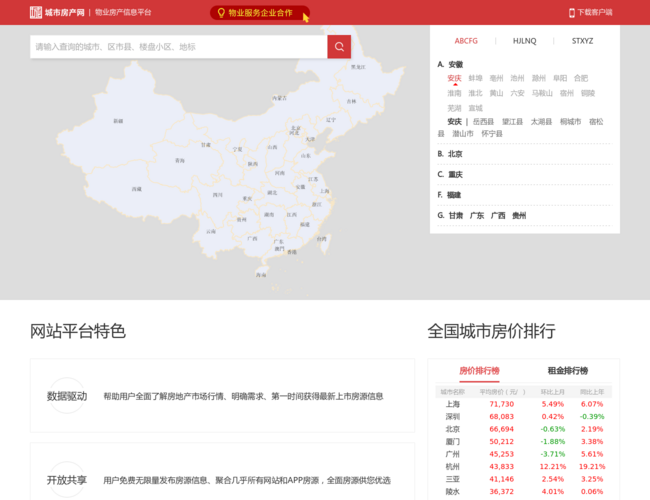Screen dimensions: 650x500
Task: Switch to the HJLNQ letter tab
Action: pos(524,41)
